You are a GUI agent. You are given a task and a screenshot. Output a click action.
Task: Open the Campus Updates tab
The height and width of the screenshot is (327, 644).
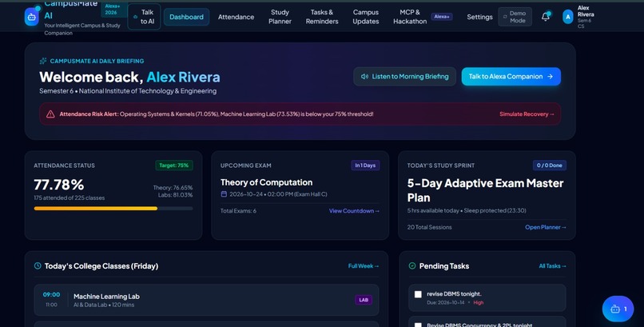365,17
